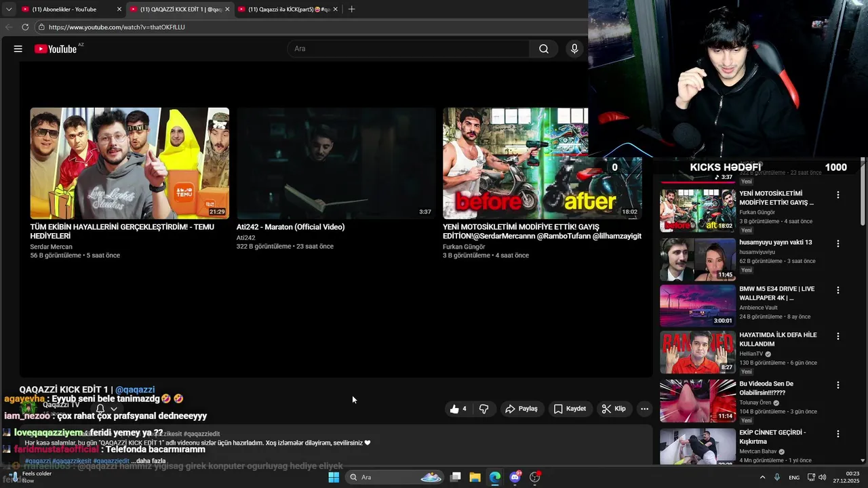Open the #qaqazzi hashtag link

37,461
